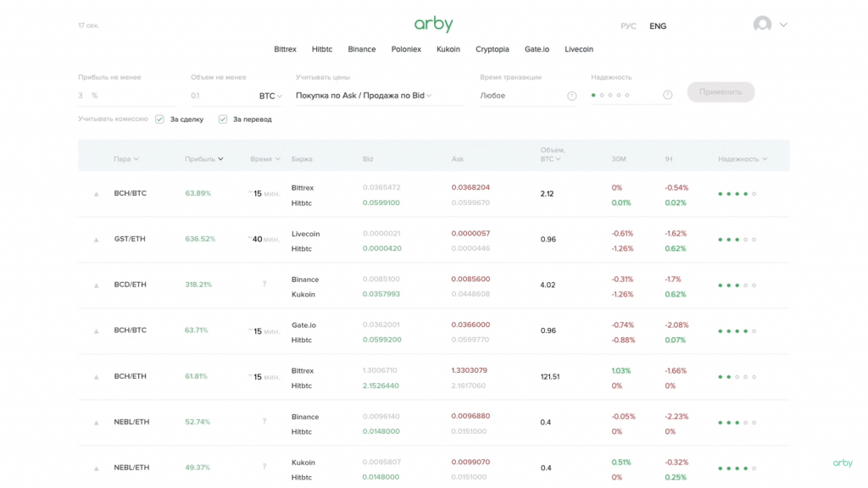Viewport: 868px width, 488px height.
Task: Click the triangle icon on BCD/ETH row
Action: pyautogui.click(x=97, y=286)
